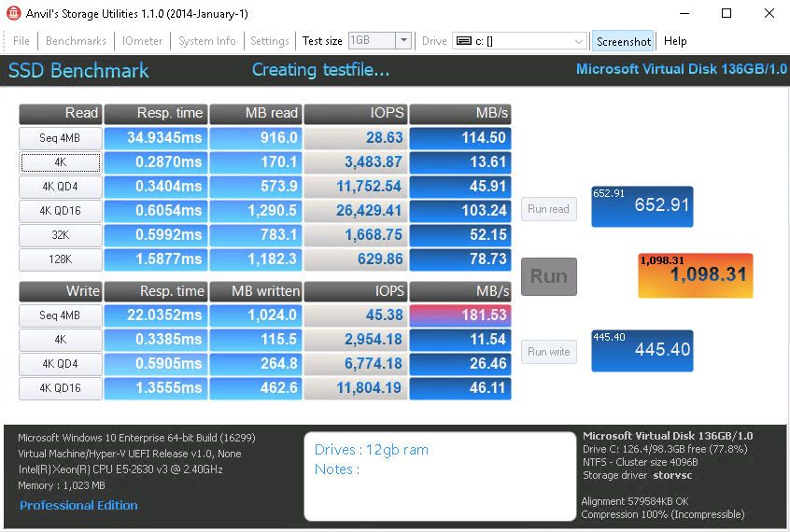Click the Run read button
Viewport: 790px width, 532px height.
click(x=548, y=209)
